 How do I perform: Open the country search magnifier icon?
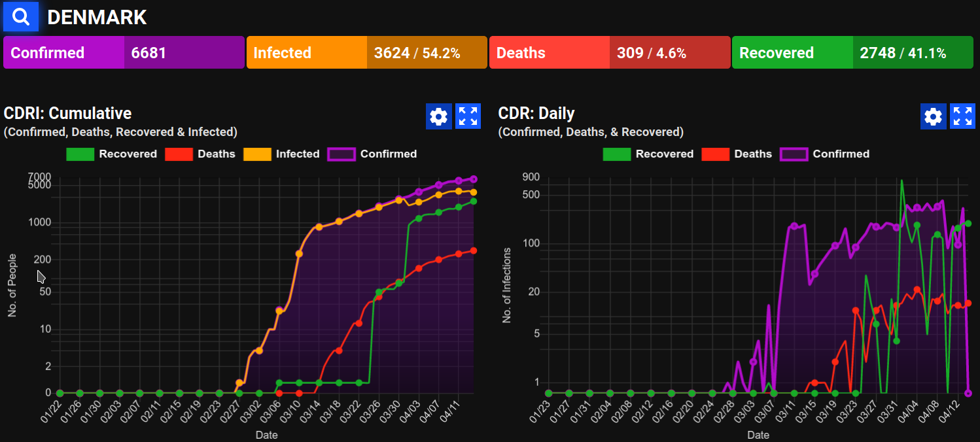(21, 17)
